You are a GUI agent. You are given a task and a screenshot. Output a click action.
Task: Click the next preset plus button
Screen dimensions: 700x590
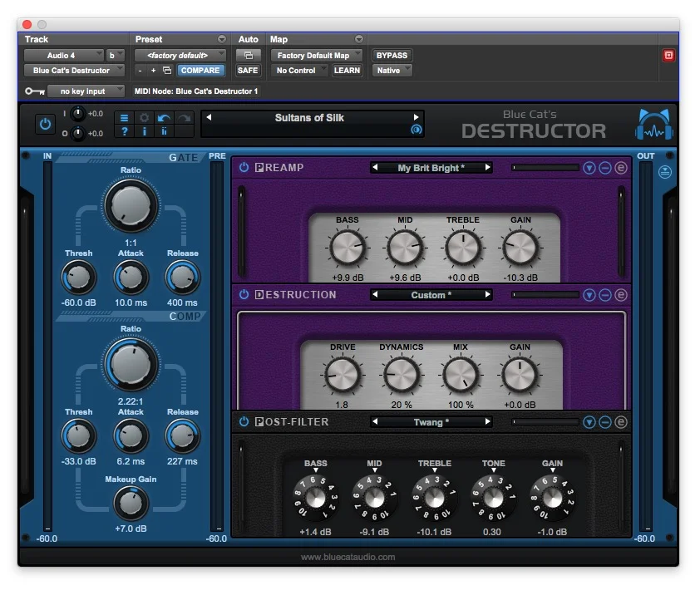click(x=153, y=71)
